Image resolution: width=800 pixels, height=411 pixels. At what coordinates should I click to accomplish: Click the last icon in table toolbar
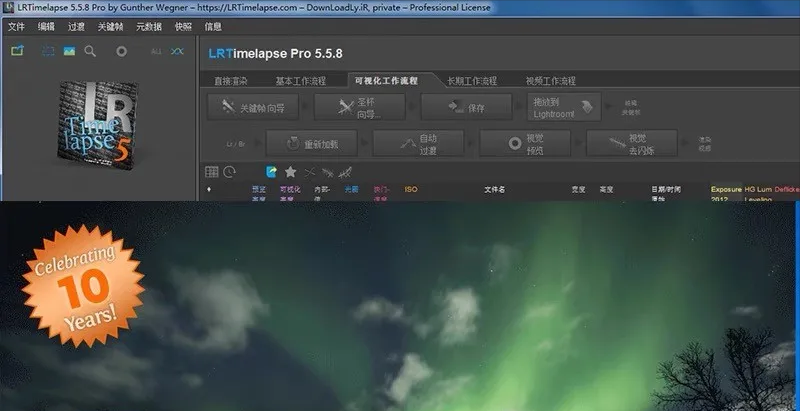point(345,172)
